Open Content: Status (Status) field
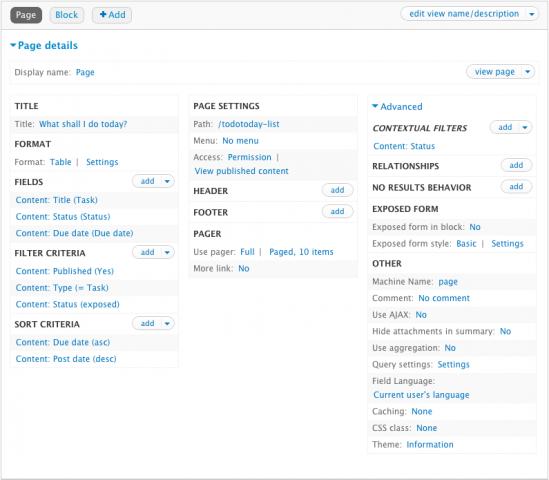549x480 pixels. [x=63, y=216]
